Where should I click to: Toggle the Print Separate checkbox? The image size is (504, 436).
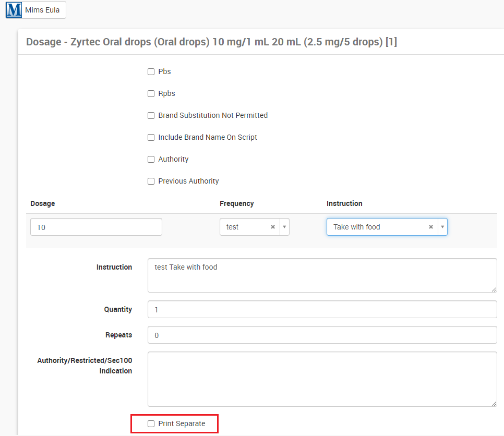click(151, 424)
